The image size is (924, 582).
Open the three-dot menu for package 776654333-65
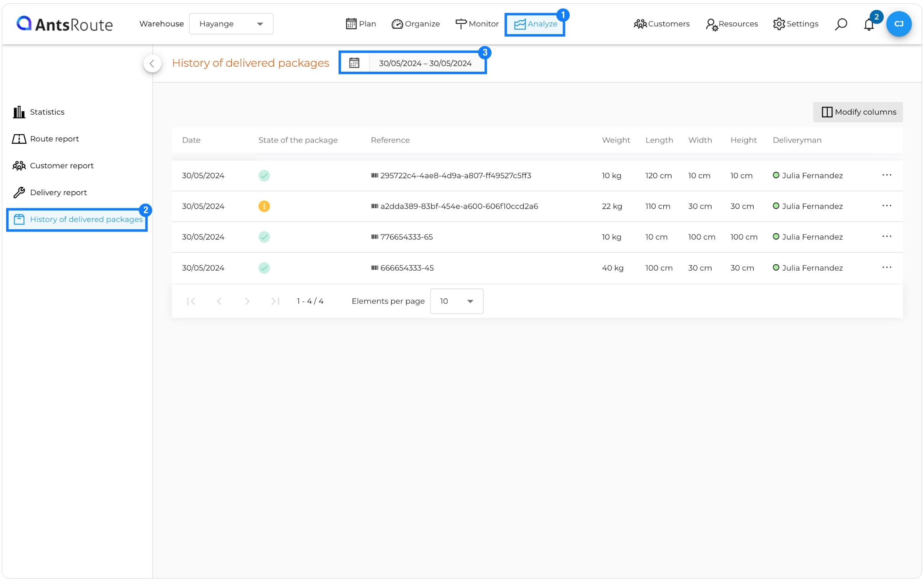(x=887, y=236)
